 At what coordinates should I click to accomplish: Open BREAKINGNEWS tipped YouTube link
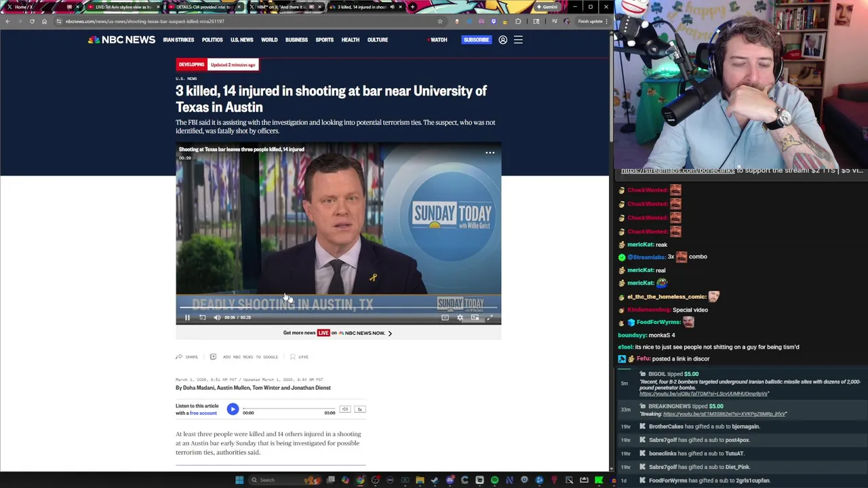tap(724, 414)
